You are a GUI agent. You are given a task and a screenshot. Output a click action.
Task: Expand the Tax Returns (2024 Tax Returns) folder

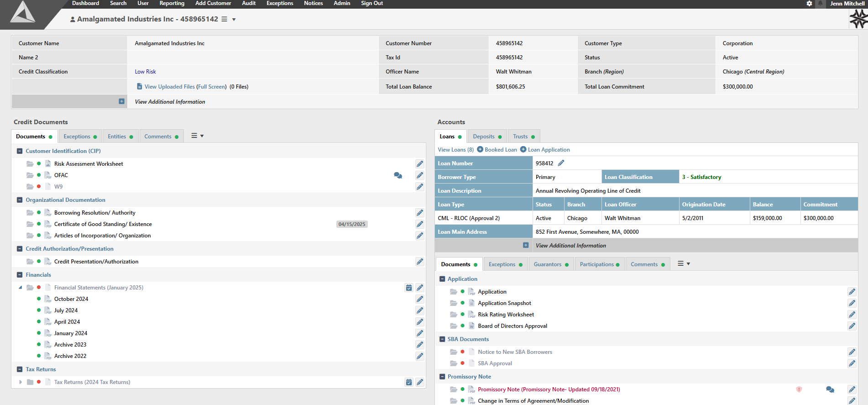pyautogui.click(x=21, y=382)
